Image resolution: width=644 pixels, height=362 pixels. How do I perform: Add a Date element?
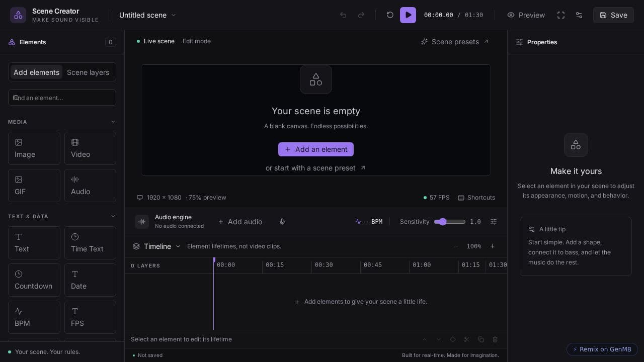point(90,280)
